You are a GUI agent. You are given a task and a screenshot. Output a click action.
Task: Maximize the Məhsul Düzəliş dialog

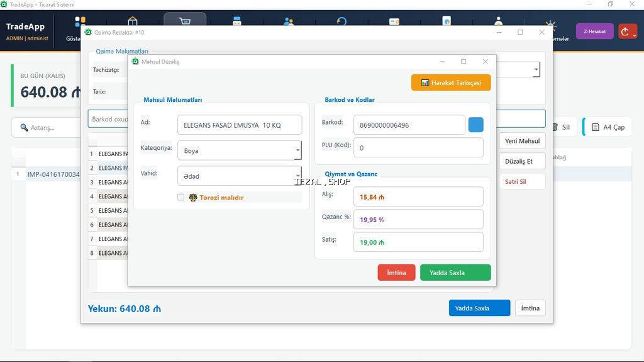point(464,61)
